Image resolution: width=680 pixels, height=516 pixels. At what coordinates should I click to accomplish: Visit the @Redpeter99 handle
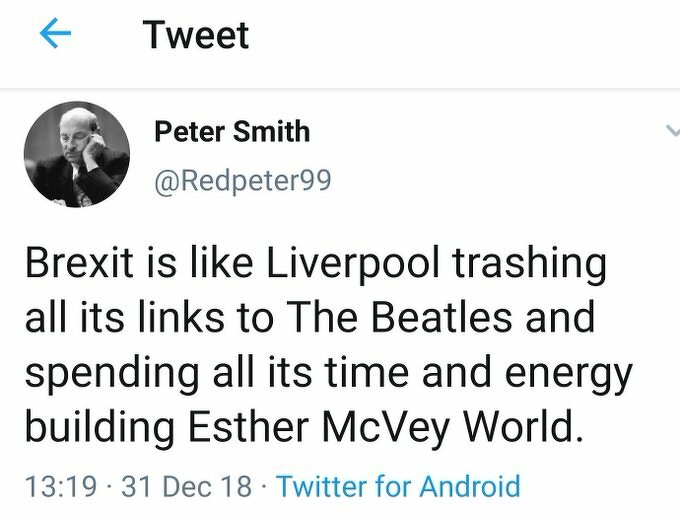click(242, 180)
